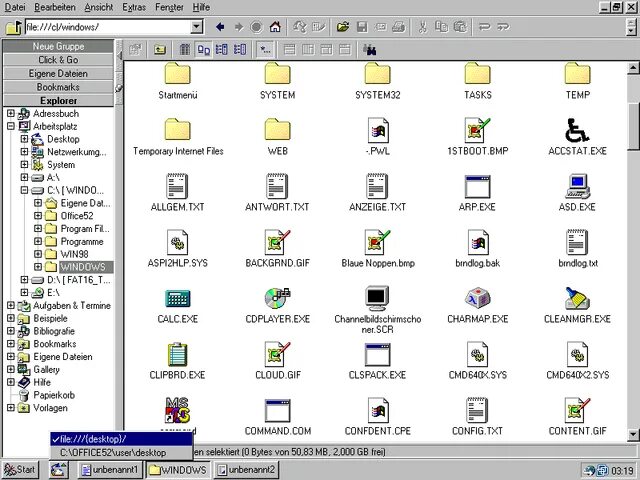The height and width of the screenshot is (480, 640).
Task: Open the Datei menu
Action: 15,7
